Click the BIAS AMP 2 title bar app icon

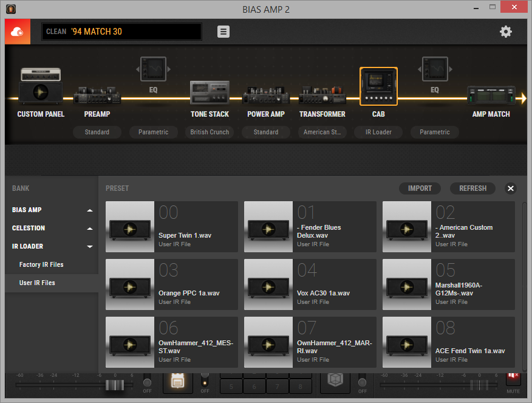click(11, 9)
